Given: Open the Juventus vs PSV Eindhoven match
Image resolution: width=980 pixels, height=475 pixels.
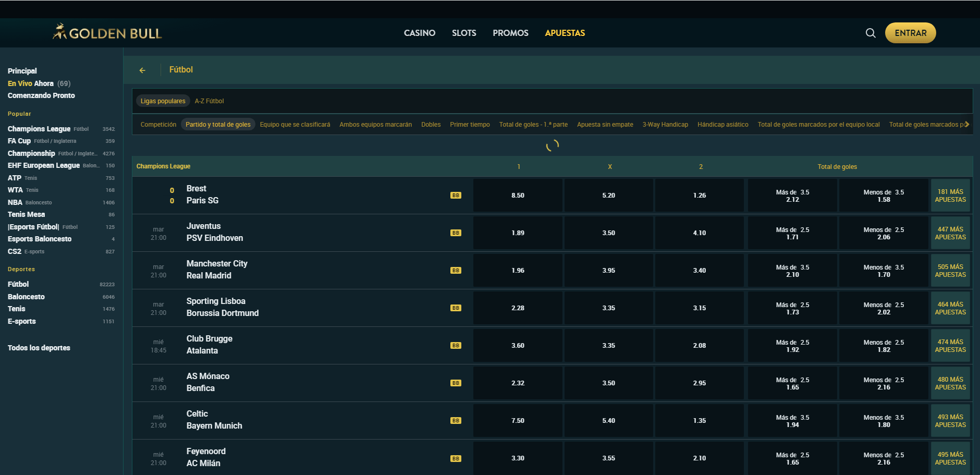Looking at the screenshot, I should pyautogui.click(x=215, y=232).
